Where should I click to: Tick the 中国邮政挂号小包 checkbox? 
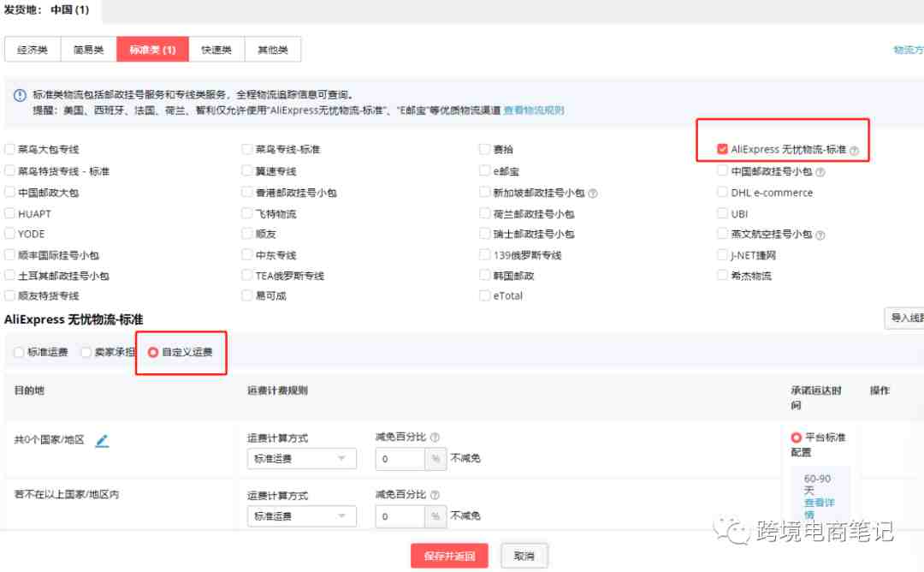pos(722,171)
